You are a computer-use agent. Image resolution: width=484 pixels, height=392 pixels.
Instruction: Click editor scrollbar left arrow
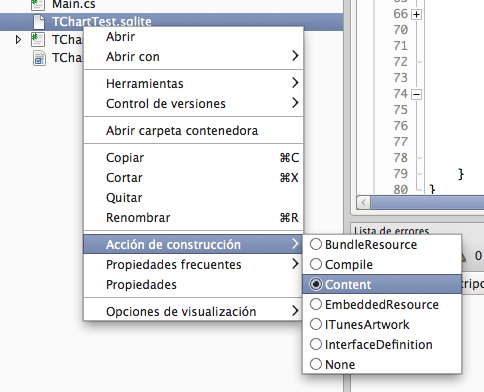point(364,202)
